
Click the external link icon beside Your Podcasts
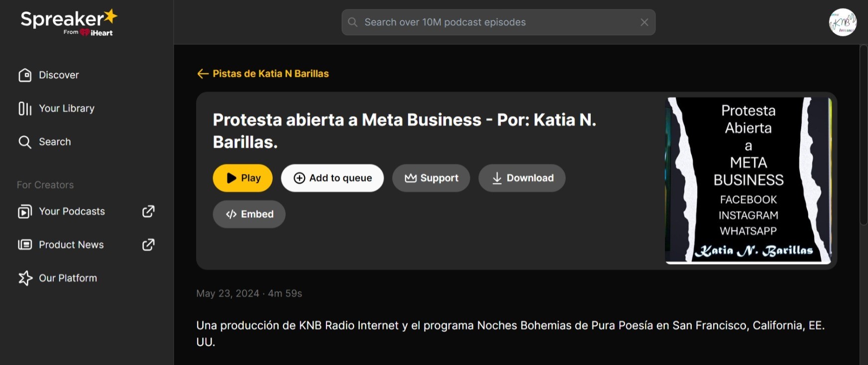148,211
